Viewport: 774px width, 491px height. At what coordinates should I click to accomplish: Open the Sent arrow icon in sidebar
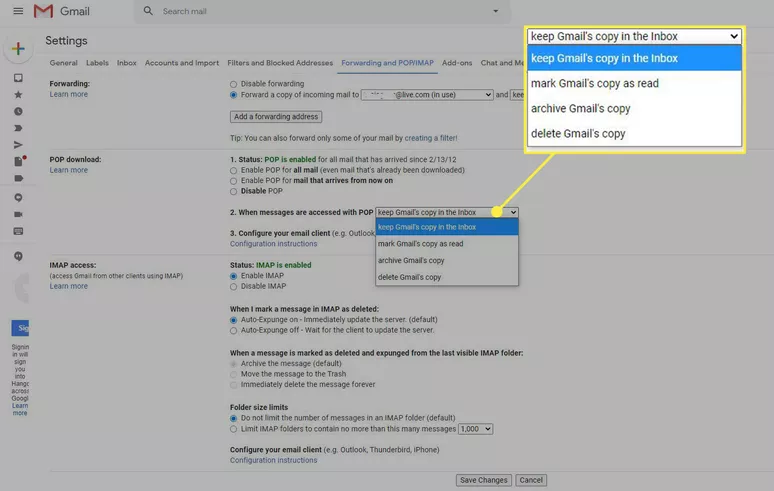pos(18,145)
